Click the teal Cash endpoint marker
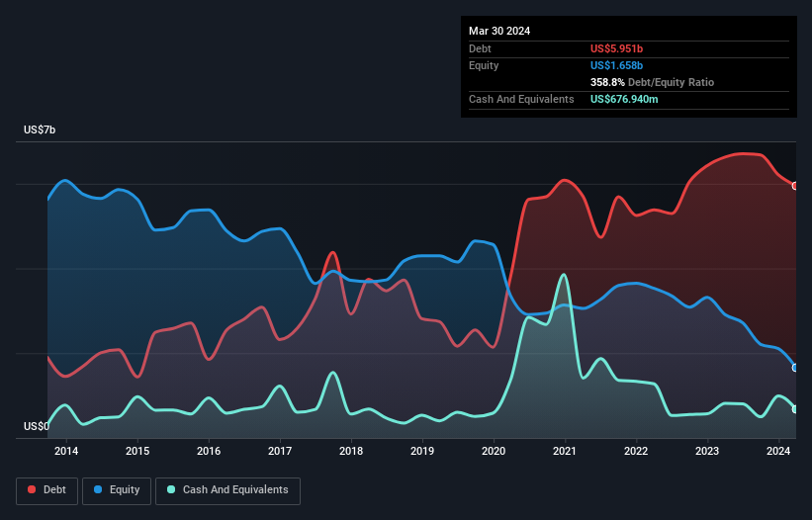 coord(795,409)
